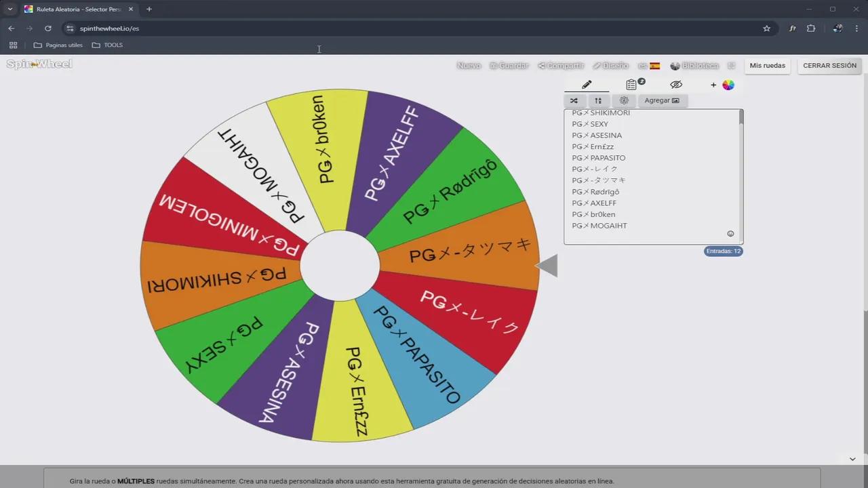
Task: Expand the page with the bottom chevron
Action: (852, 459)
